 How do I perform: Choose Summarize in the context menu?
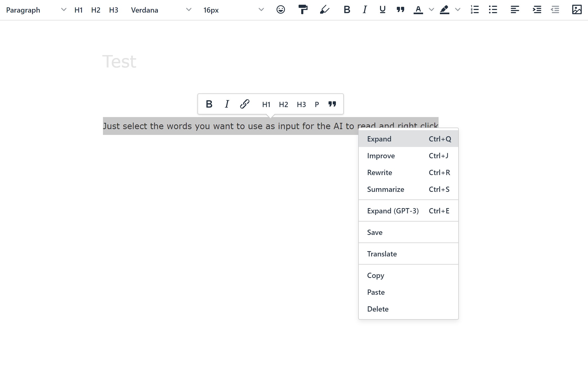point(408,189)
